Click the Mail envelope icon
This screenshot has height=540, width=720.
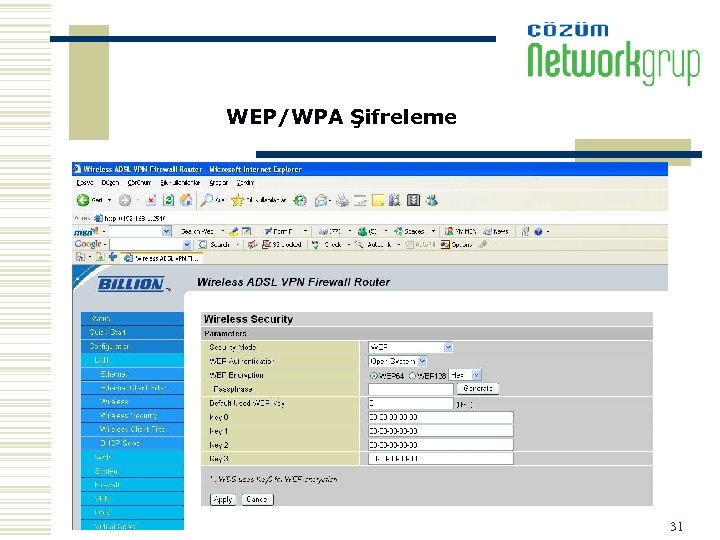[x=321, y=200]
